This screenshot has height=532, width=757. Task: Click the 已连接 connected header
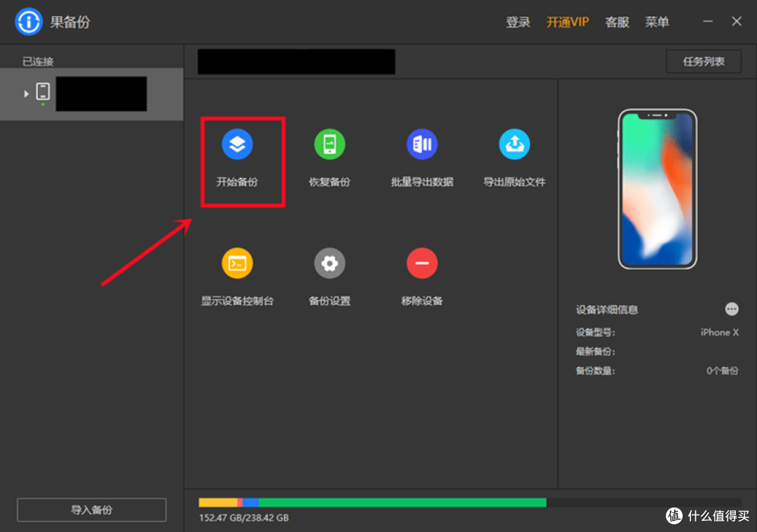[38, 61]
